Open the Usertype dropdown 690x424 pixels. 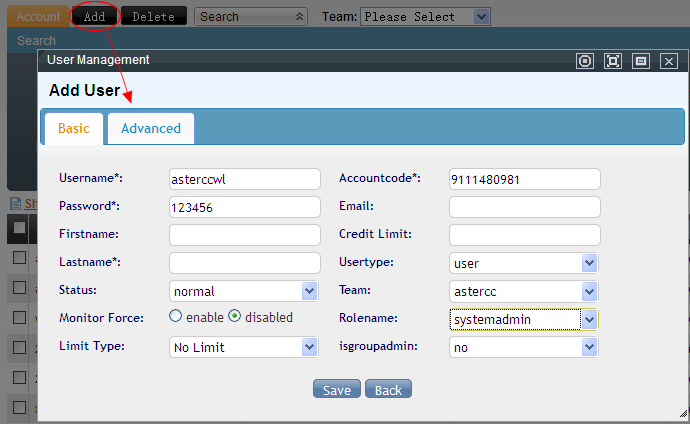(x=589, y=263)
